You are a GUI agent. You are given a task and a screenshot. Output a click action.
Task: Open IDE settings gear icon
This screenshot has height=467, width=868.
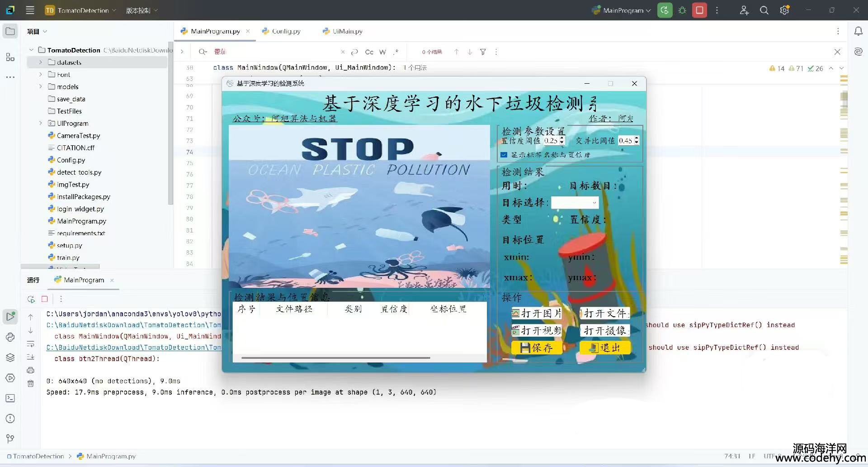(784, 10)
